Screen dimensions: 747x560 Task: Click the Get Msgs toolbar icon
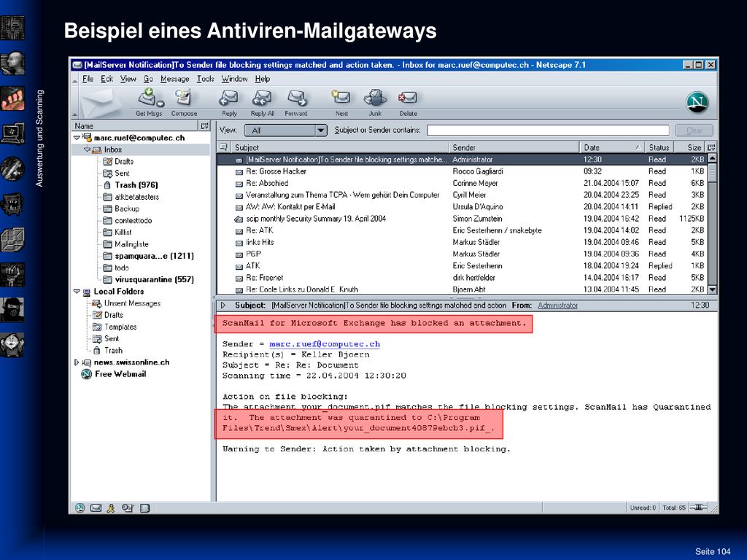pyautogui.click(x=150, y=102)
